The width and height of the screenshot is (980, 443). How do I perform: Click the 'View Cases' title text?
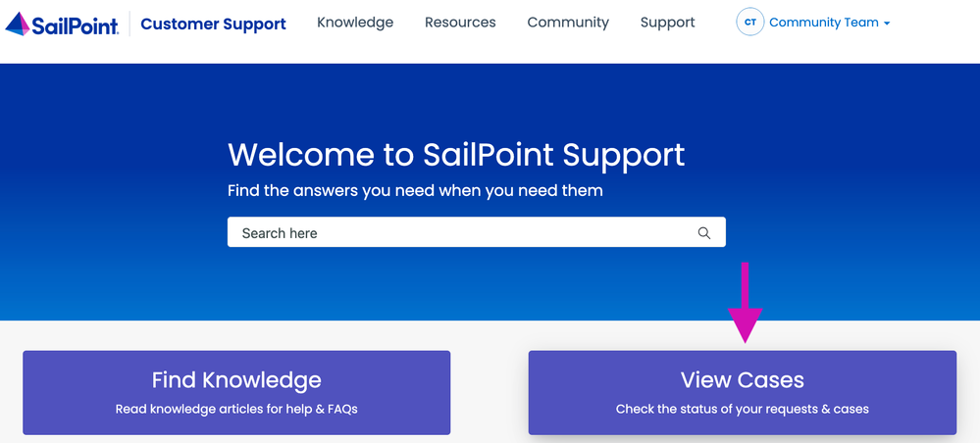pos(742,380)
